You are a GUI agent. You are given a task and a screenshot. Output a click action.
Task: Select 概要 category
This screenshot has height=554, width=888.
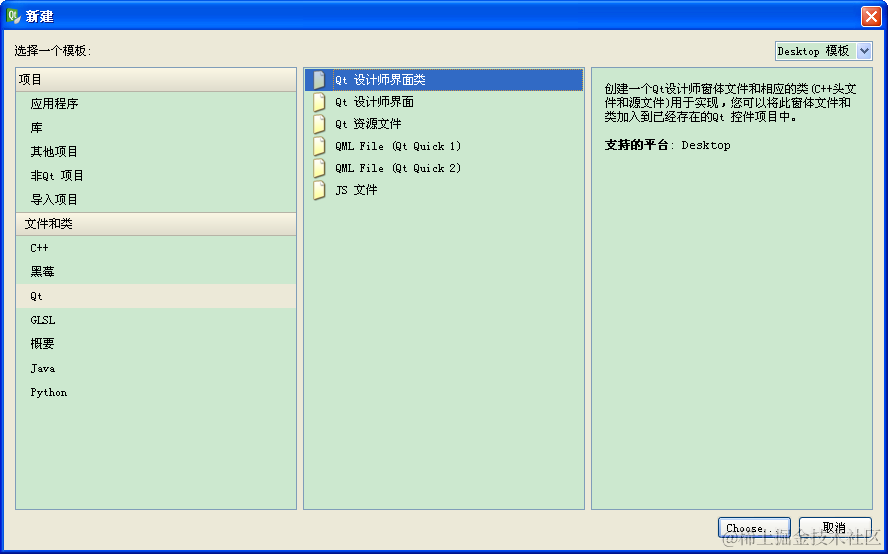[x=156, y=344]
